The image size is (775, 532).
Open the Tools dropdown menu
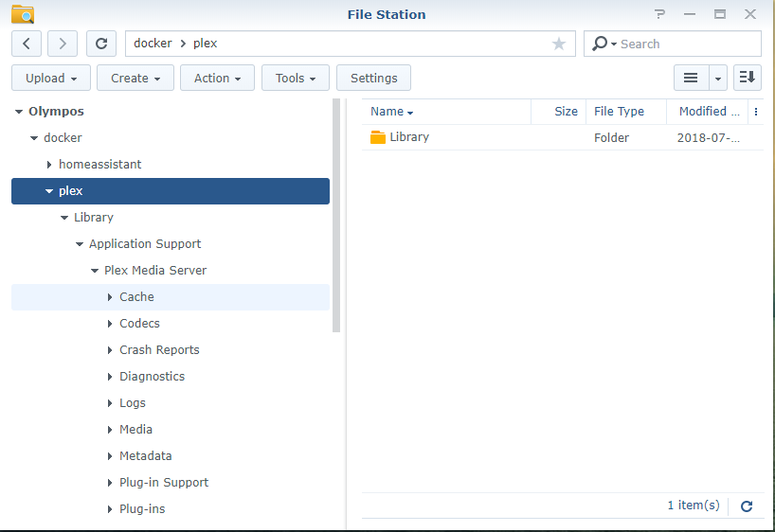pyautogui.click(x=295, y=78)
